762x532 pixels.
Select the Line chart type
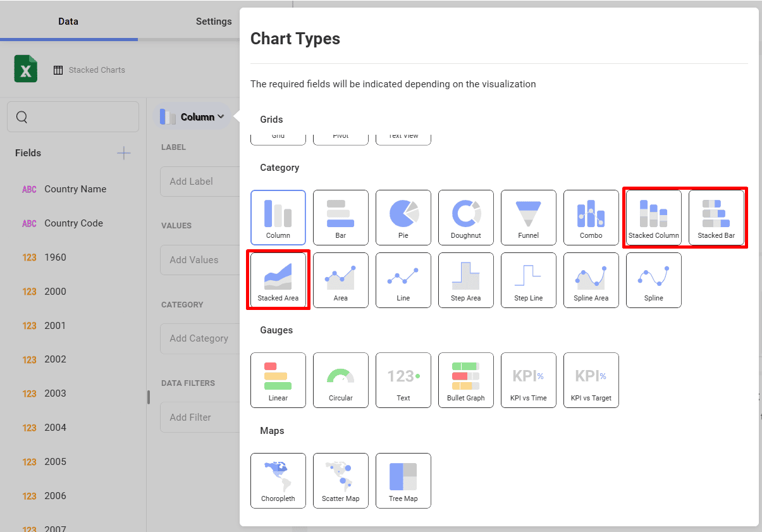(403, 280)
